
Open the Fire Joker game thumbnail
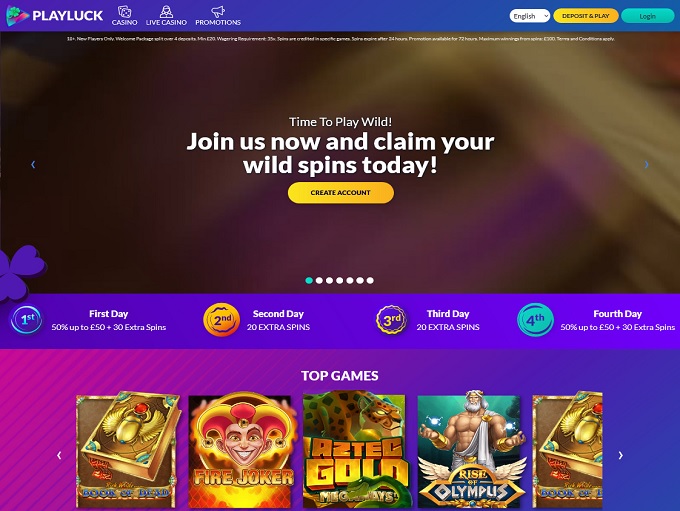(240, 450)
